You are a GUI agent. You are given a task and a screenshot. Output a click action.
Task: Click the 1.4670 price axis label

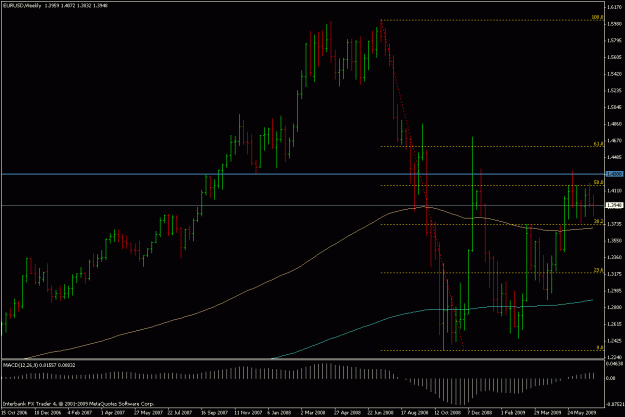614,141
